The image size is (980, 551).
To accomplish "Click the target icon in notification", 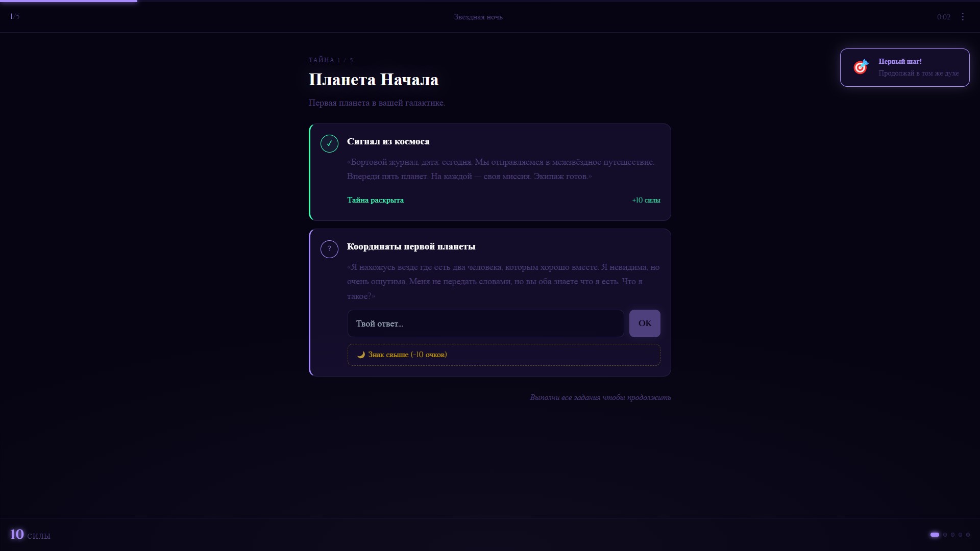I will click(x=861, y=67).
